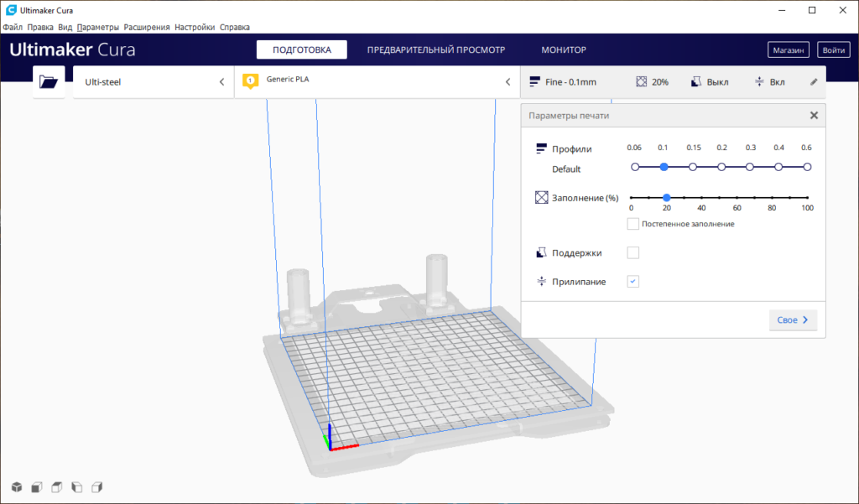This screenshot has width=859, height=504.
Task: Select top view cube icon
Action: [x=56, y=487]
